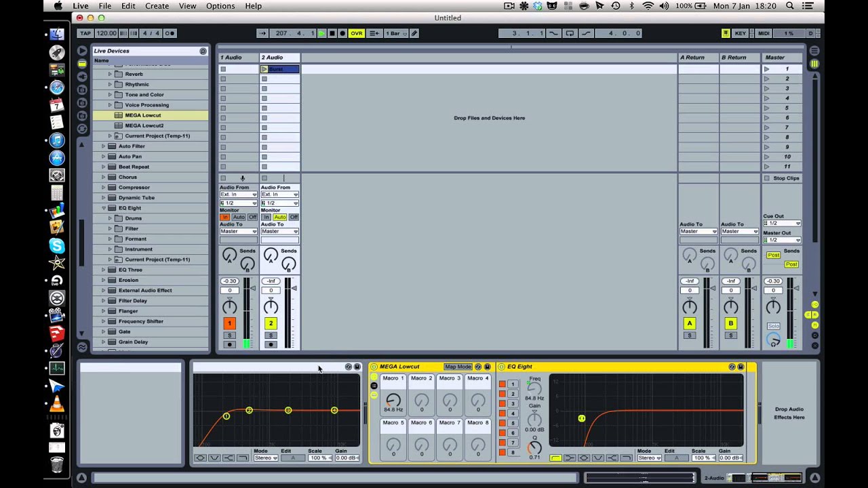
Task: Expand the Grain Delay device
Action: [x=104, y=342]
